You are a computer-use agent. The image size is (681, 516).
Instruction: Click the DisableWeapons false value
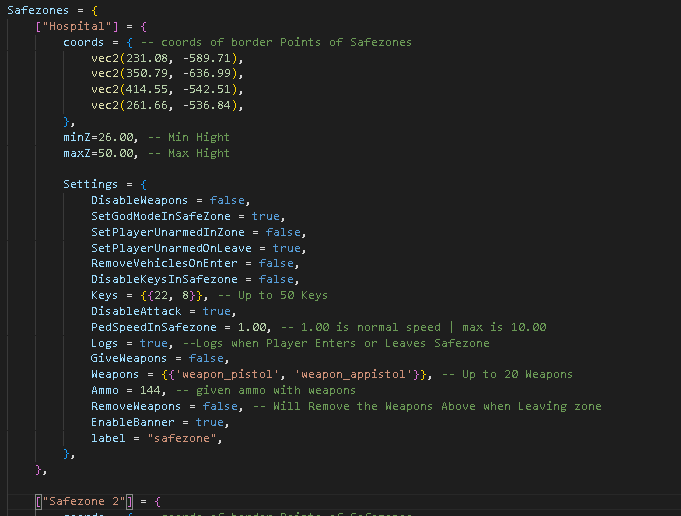(227, 200)
